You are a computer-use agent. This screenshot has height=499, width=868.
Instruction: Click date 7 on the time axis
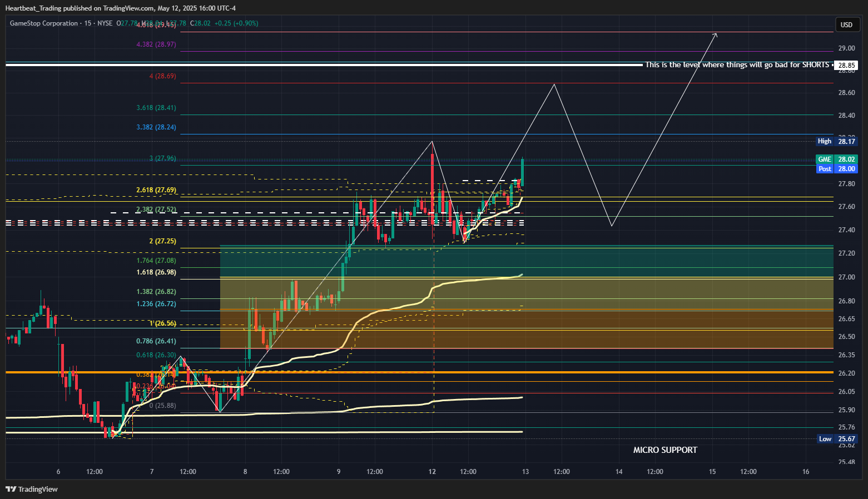point(152,472)
